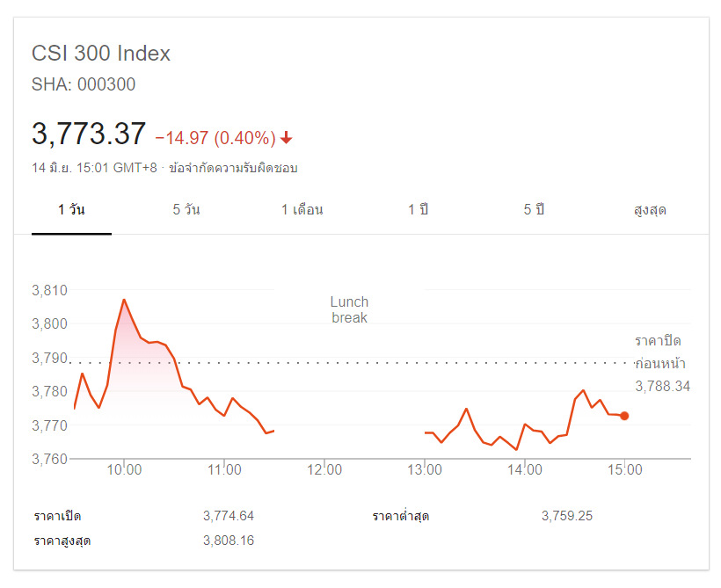
Task: Click the red down arrow icon
Action: pyautogui.click(x=287, y=138)
